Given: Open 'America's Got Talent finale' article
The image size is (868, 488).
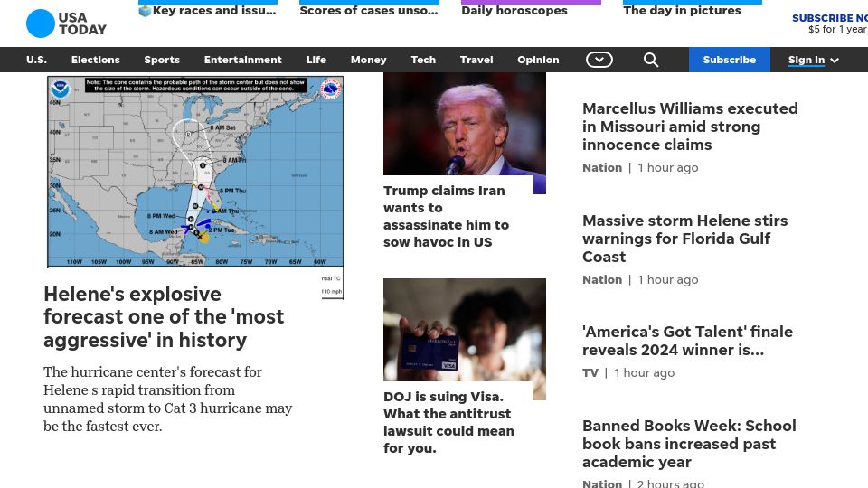Looking at the screenshot, I should [687, 341].
